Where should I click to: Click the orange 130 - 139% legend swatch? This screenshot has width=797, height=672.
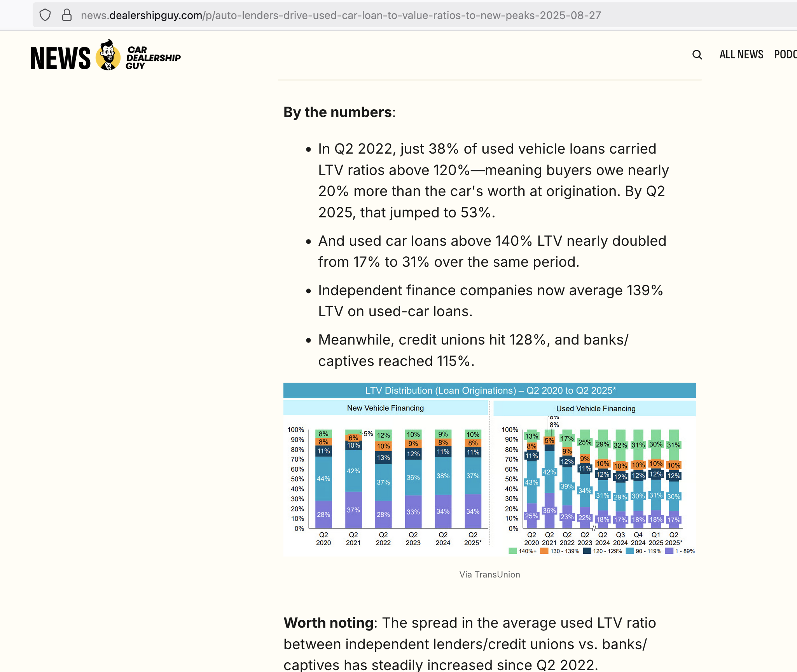544,551
